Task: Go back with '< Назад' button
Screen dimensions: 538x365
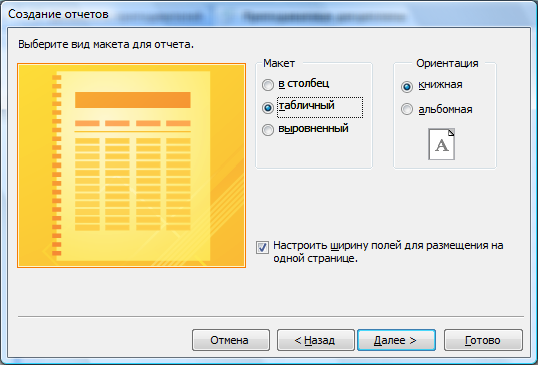Action: point(316,340)
